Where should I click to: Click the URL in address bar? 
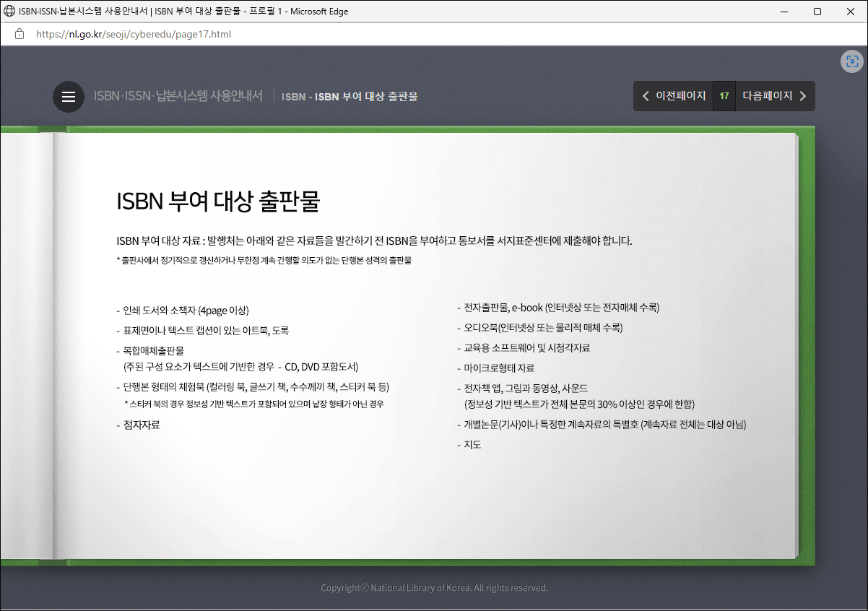[x=134, y=34]
